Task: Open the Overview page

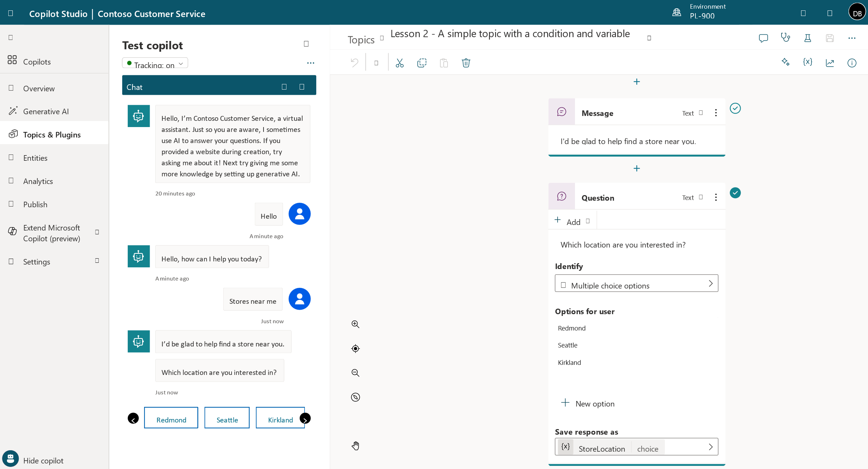Action: [55, 88]
